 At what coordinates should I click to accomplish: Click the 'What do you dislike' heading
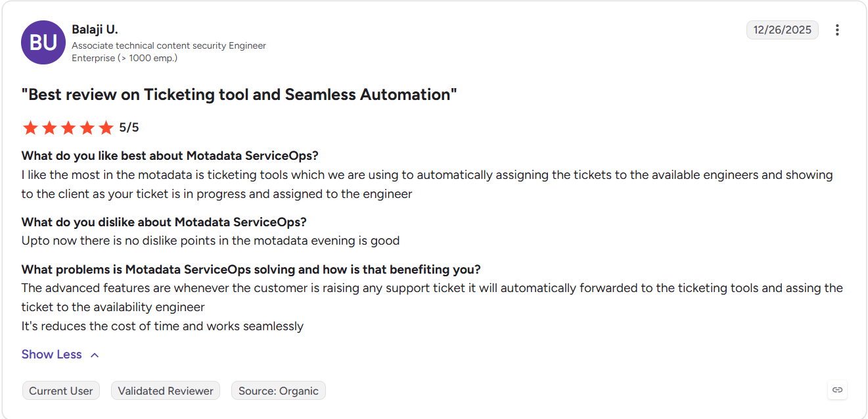coord(164,222)
